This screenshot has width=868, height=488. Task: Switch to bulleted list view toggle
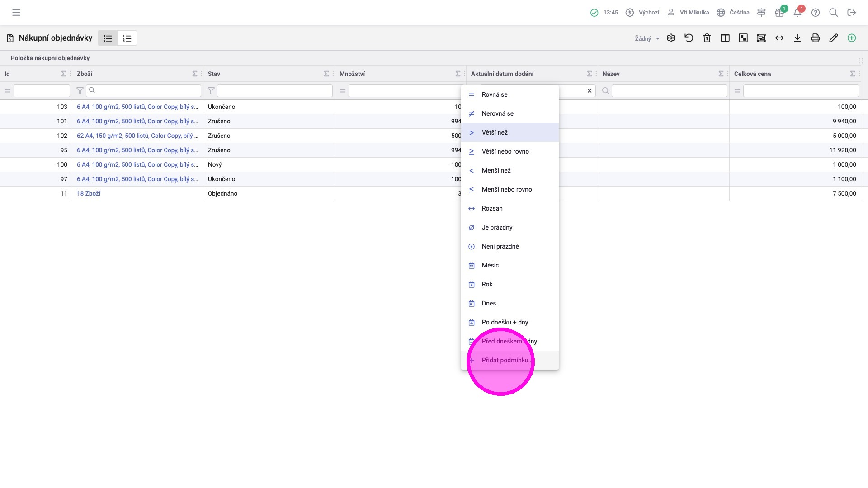(108, 38)
